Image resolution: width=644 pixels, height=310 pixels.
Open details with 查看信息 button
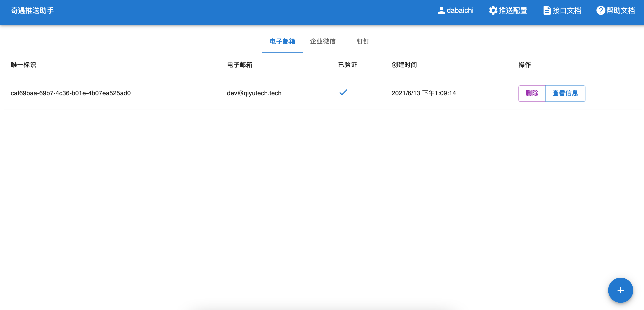click(565, 93)
